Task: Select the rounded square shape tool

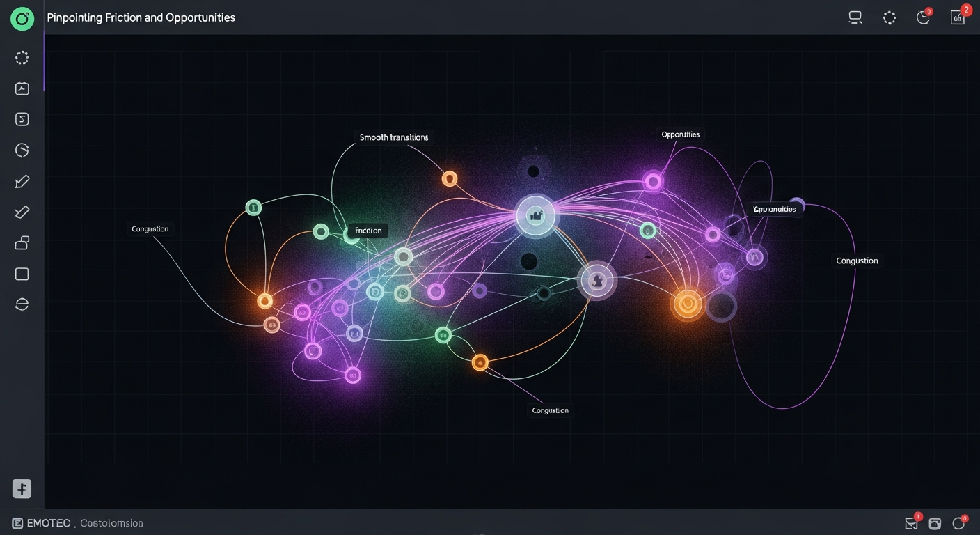Action: pos(22,274)
